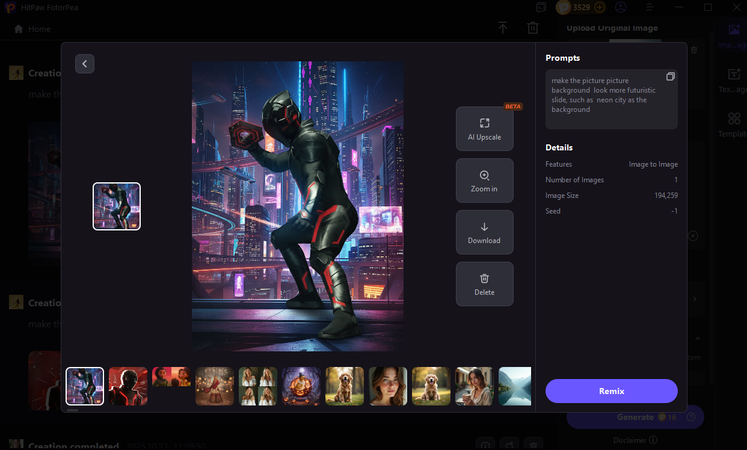Click the Generate button in the background window
The image size is (747, 450).
tap(635, 417)
